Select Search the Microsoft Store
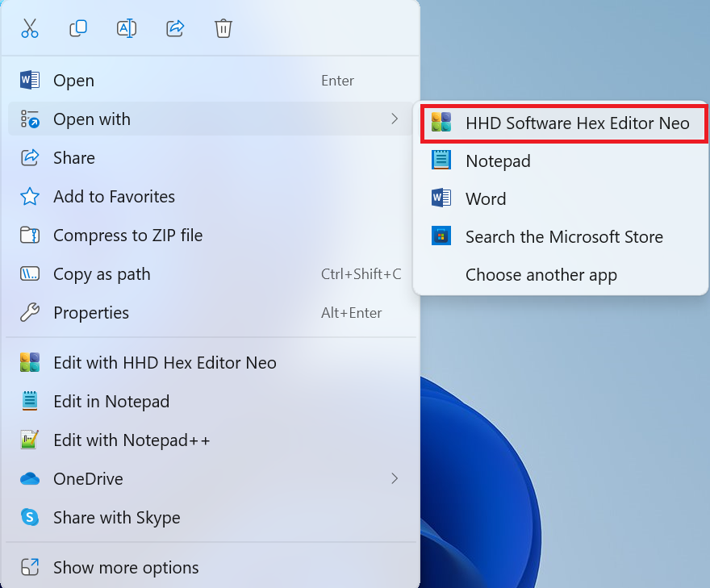 (x=562, y=237)
